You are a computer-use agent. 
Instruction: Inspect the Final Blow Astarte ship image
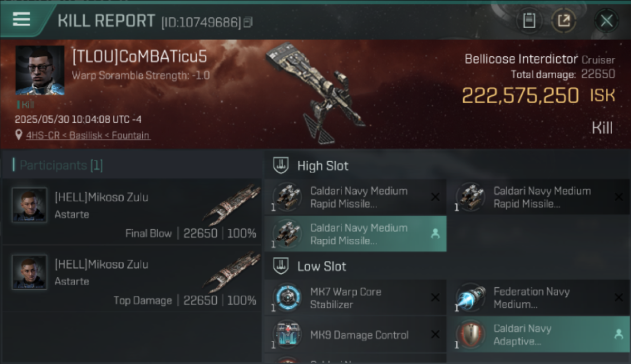click(x=231, y=205)
